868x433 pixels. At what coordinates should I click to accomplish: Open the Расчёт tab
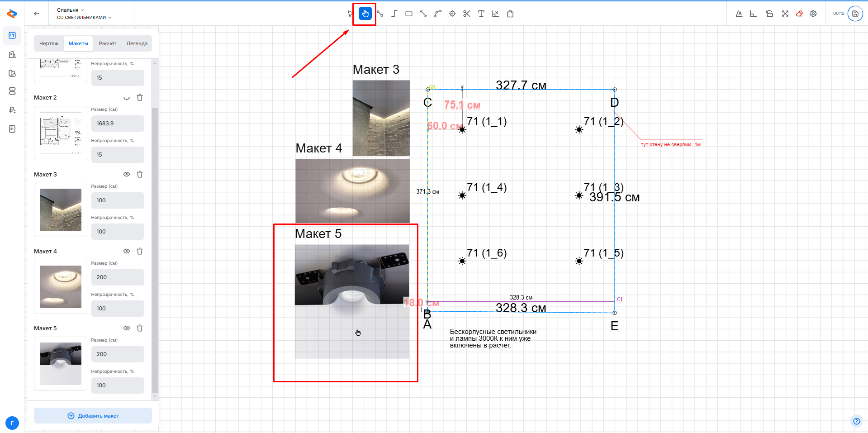(108, 43)
